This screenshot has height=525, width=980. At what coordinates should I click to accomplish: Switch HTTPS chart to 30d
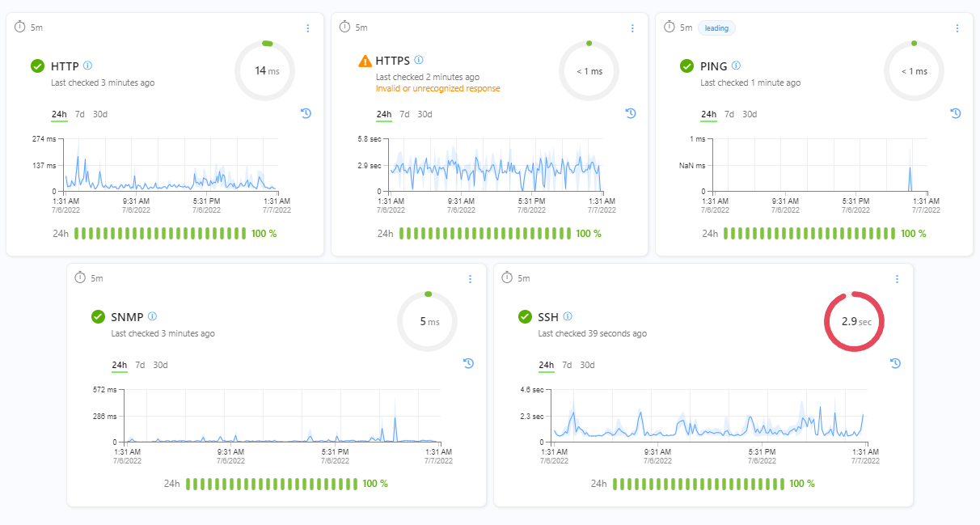[425, 114]
